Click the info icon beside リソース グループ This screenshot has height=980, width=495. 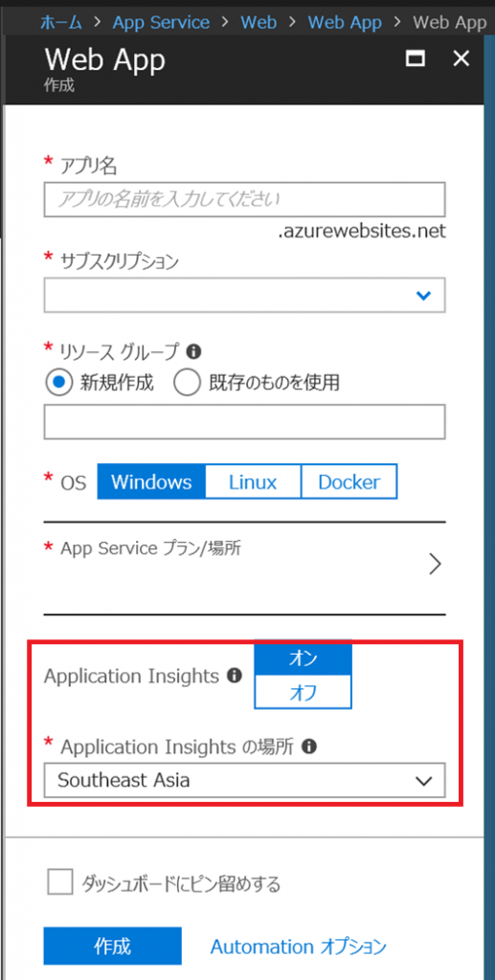[x=193, y=352]
